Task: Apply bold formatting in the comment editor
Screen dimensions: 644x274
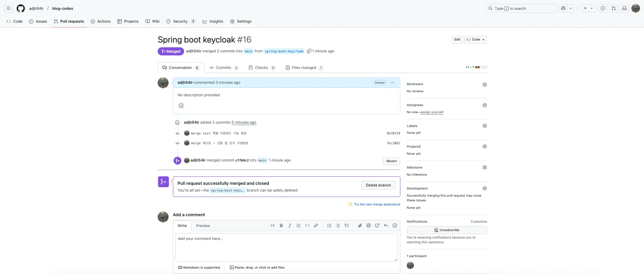Action: pos(281,226)
